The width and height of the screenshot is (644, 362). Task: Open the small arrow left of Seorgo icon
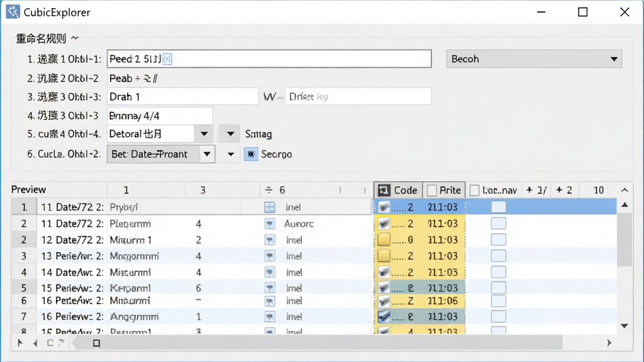pos(230,155)
